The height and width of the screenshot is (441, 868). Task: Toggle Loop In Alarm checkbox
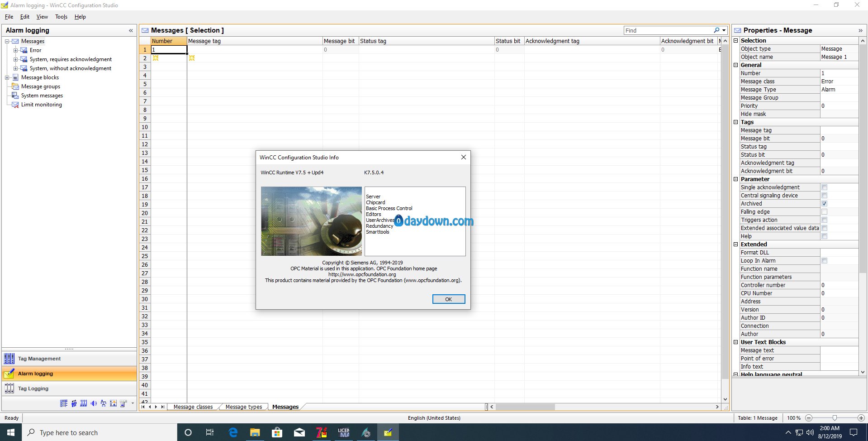point(824,261)
